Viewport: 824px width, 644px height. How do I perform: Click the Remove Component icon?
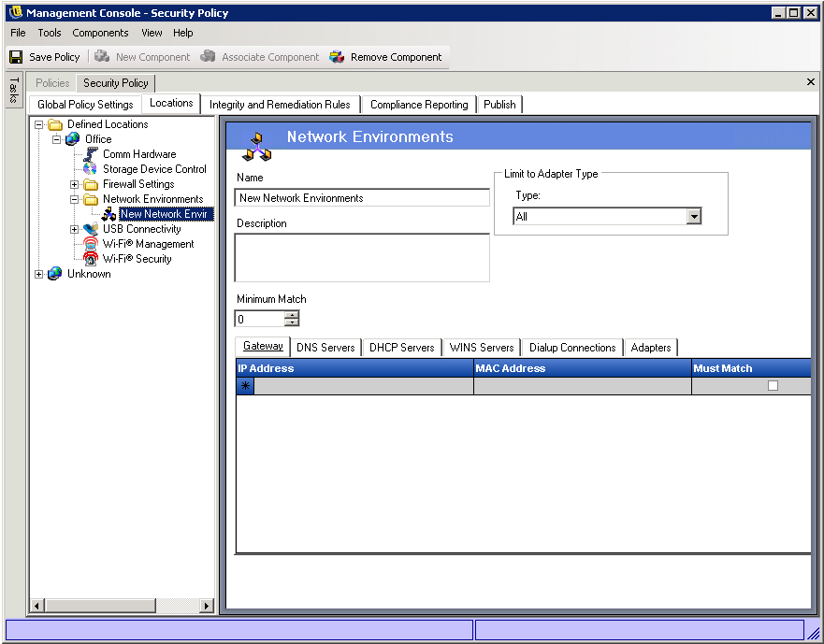337,57
